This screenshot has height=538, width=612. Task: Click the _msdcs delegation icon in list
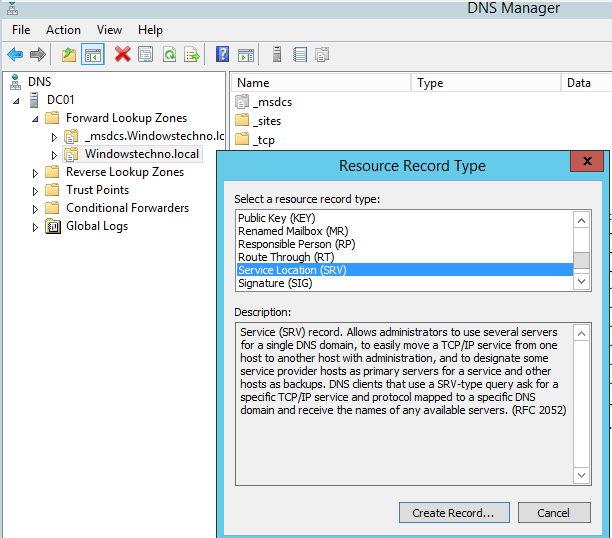tap(242, 102)
